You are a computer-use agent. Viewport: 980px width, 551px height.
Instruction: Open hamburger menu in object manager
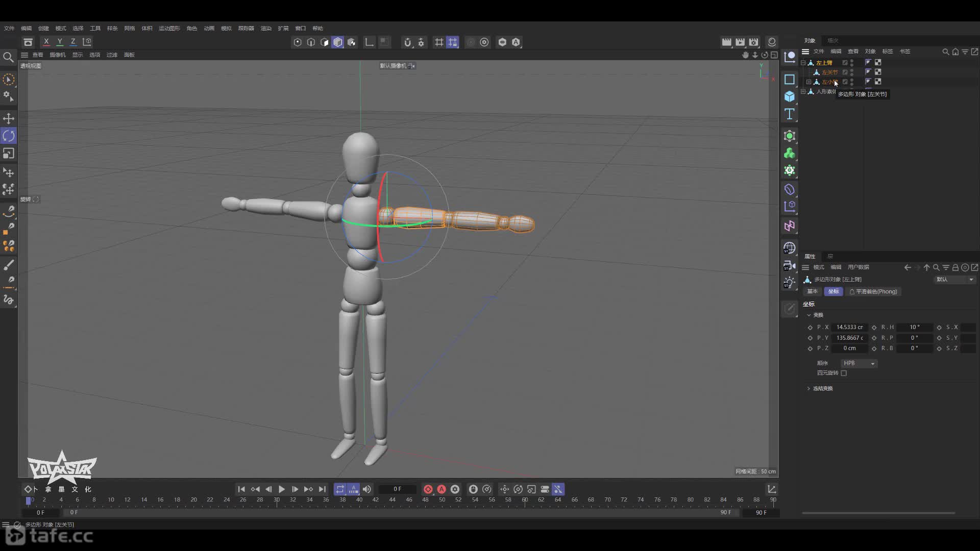tap(805, 52)
